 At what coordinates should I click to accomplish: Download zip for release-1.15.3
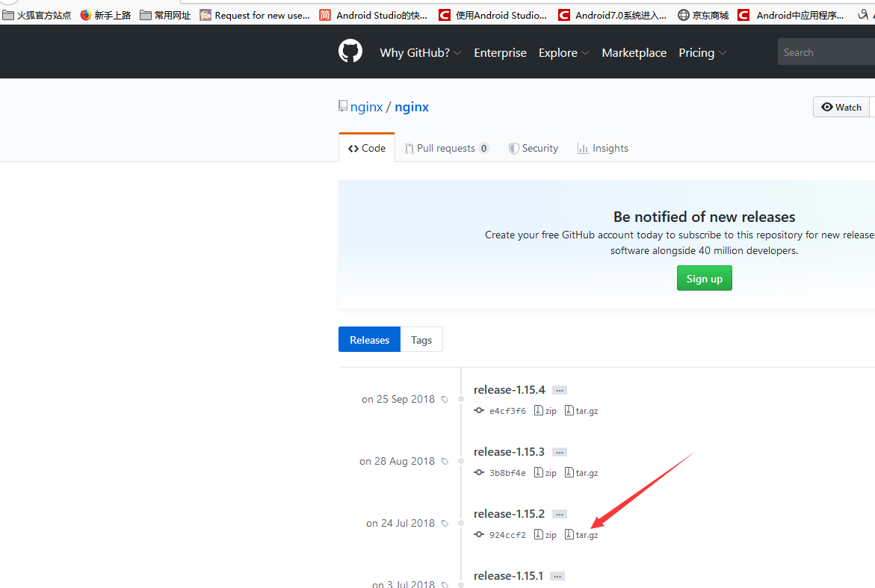[545, 472]
